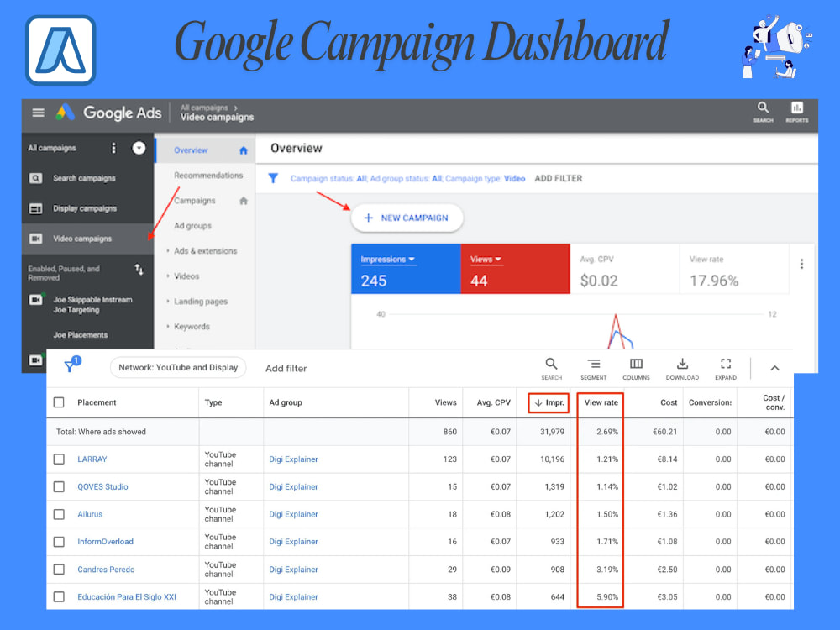Open the hamburger menu in Google Ads
This screenshot has height=630, width=840.
click(x=38, y=113)
